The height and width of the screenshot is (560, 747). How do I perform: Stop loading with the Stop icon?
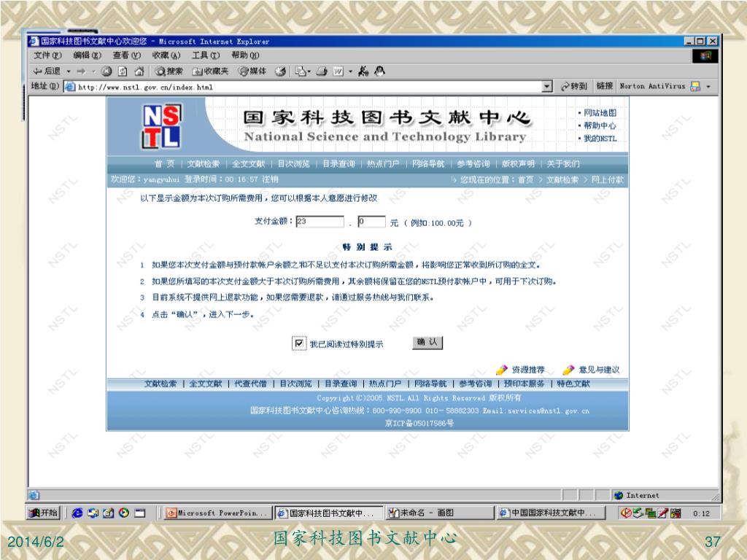107,71
